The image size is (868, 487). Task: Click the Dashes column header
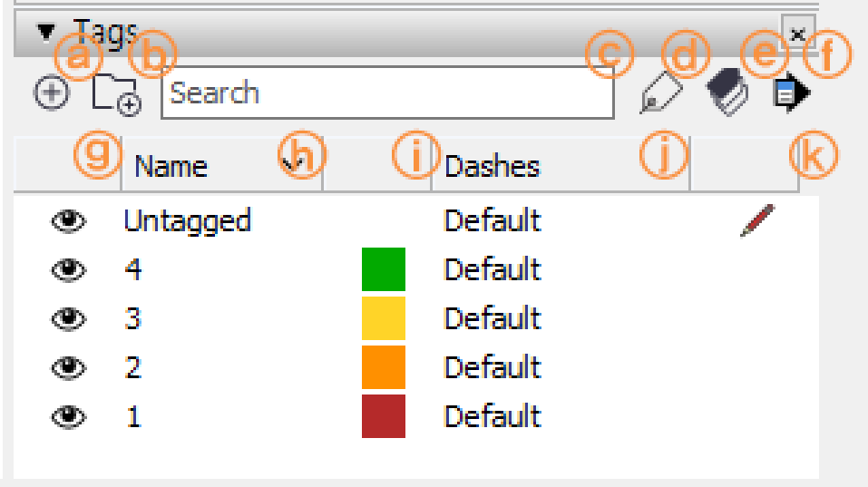[x=561, y=165]
